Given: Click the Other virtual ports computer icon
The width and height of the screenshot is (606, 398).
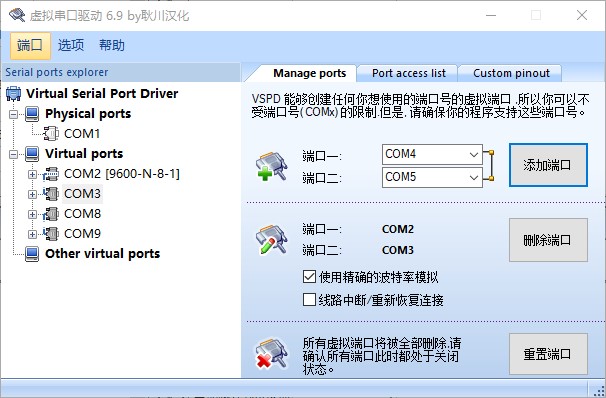Looking at the screenshot, I should pos(32,254).
